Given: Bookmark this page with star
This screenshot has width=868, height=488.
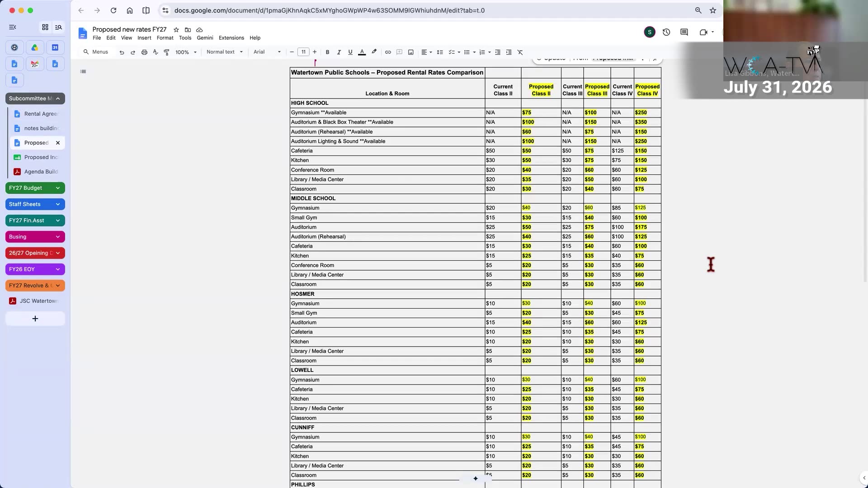Looking at the screenshot, I should pos(713,10).
